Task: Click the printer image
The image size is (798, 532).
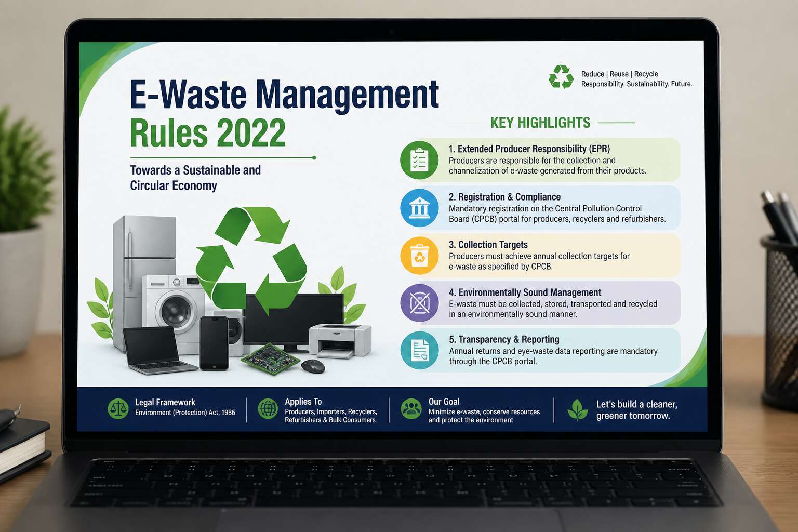Action: click(340, 340)
